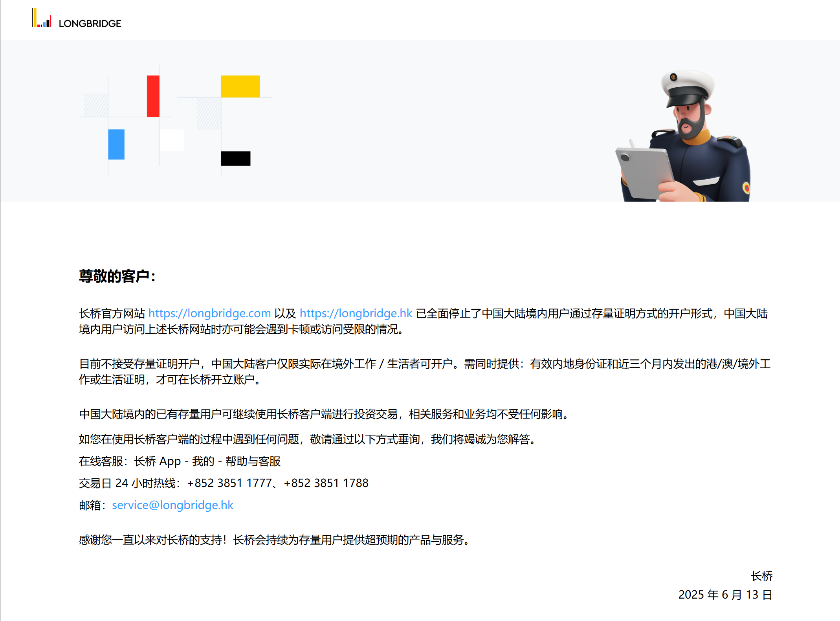Screen dimensions: 840x621
Task: Open the https://longbridge.com link
Action: [x=209, y=313]
